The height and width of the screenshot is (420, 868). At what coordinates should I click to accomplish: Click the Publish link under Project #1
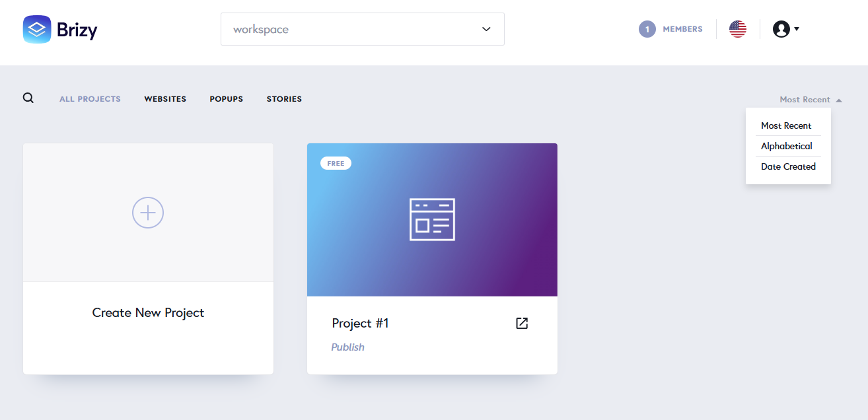click(x=347, y=347)
